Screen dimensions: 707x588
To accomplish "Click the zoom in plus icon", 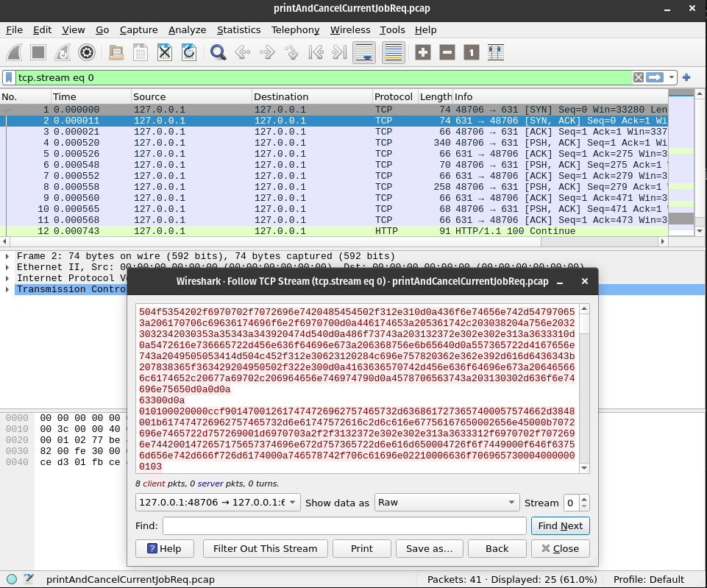I will (422, 52).
